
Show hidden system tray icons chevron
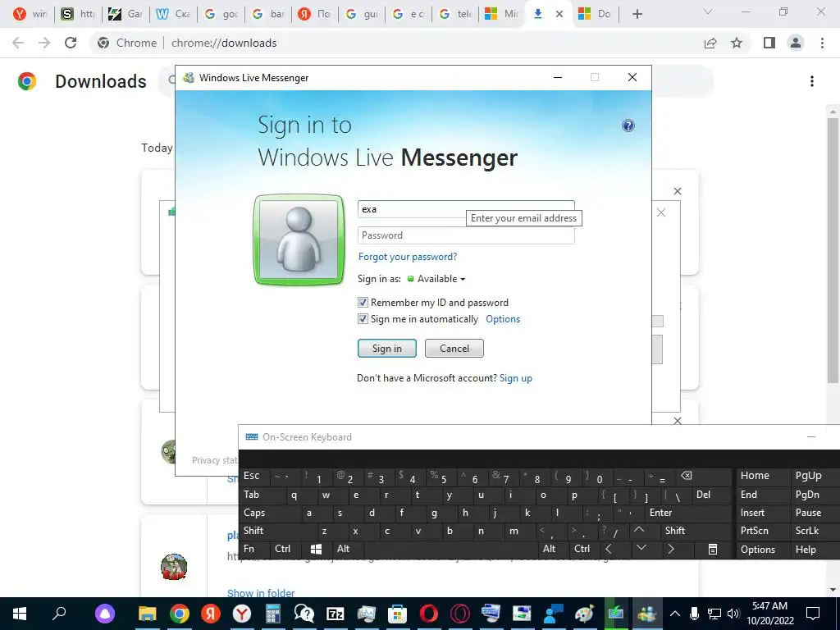coord(676,614)
